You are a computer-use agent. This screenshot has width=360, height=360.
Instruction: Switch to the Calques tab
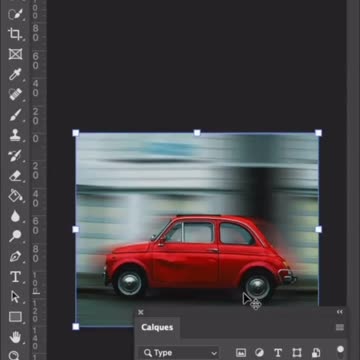coord(157,327)
